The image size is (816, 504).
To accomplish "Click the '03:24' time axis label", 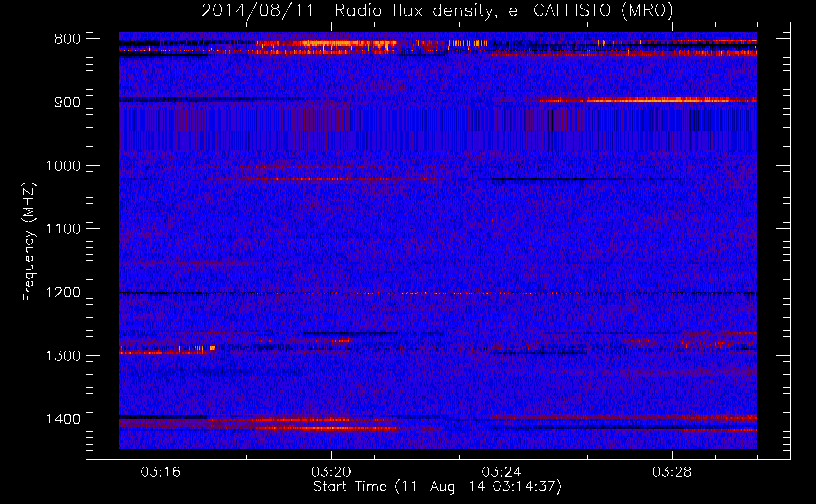I will point(502,472).
